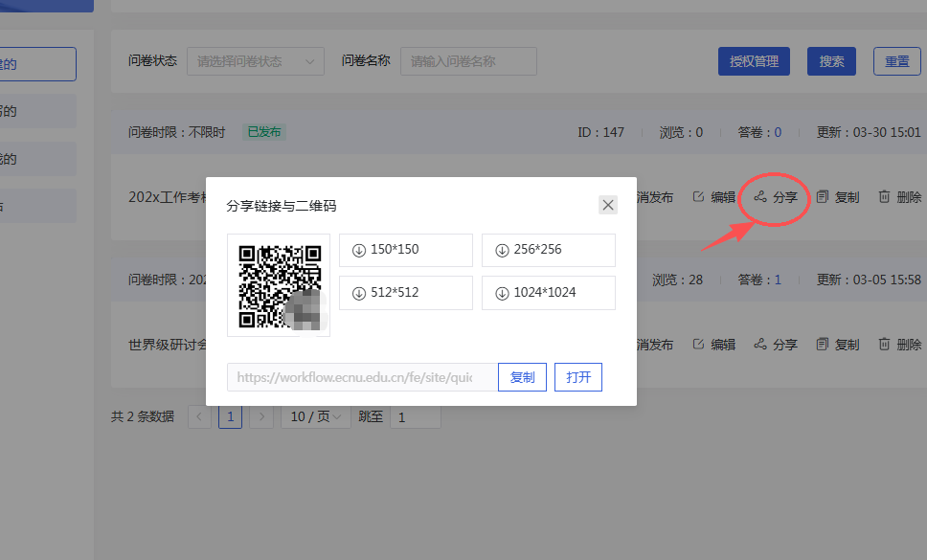The width and height of the screenshot is (927, 560).
Task: Click the 共 2 条数据 total count
Action: pos(143,416)
